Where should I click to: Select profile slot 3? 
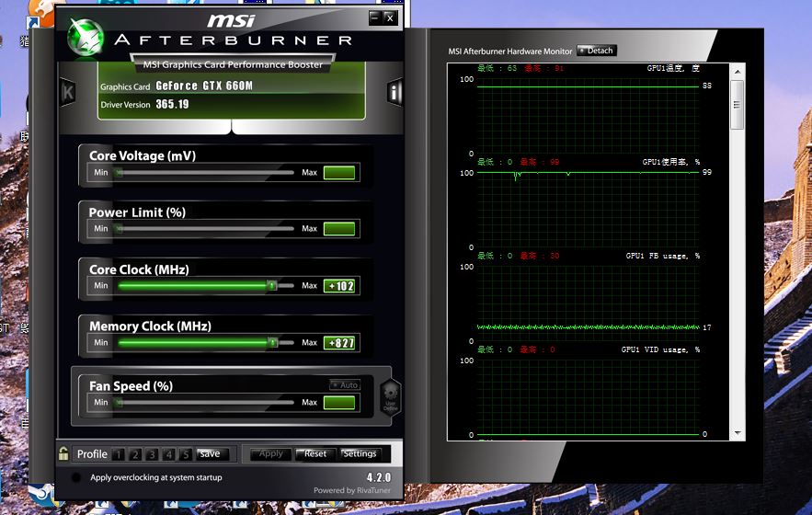click(152, 454)
